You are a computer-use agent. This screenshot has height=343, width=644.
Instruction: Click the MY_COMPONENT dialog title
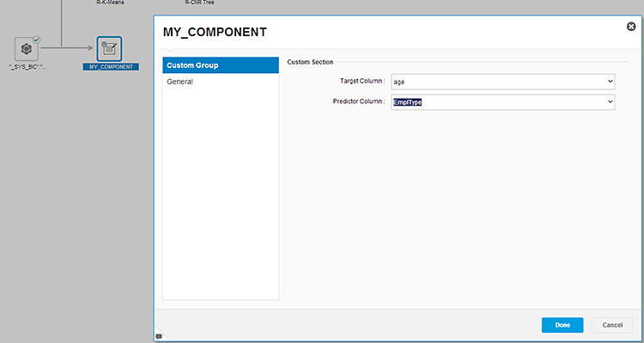215,32
